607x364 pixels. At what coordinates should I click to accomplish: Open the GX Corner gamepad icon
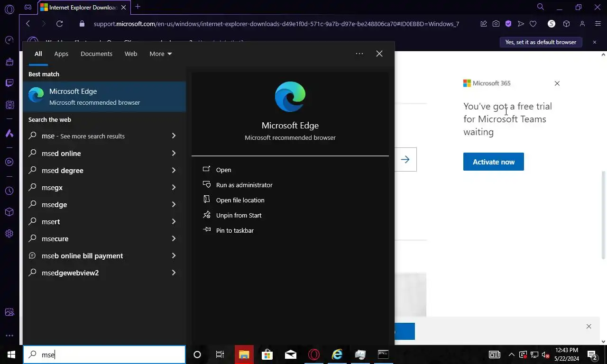click(x=28, y=7)
